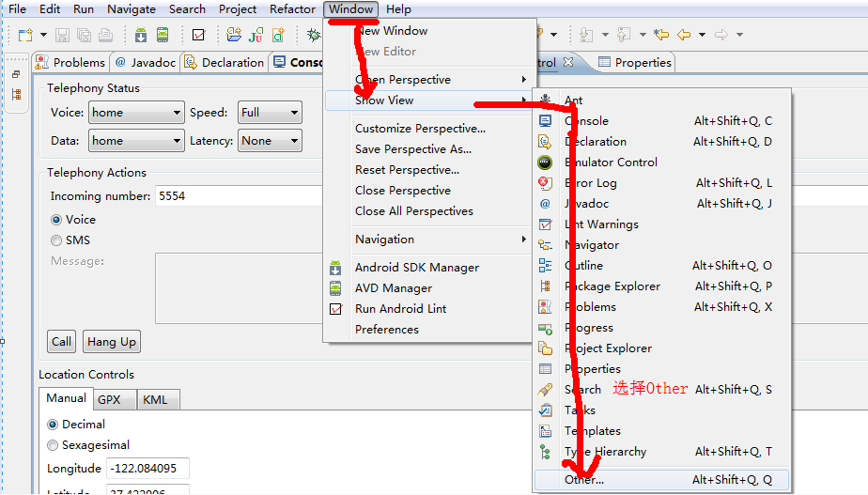
Task: Click the Console icon in Show View submenu
Action: tap(545, 121)
